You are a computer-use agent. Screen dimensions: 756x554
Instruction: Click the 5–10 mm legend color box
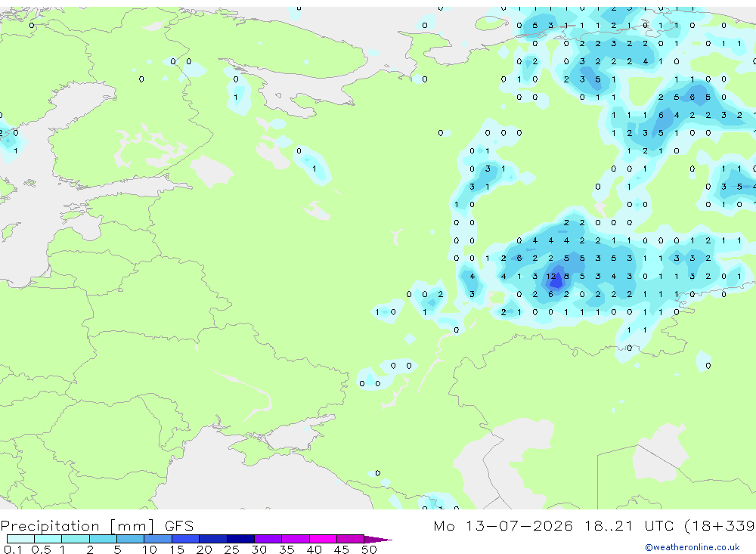click(131, 539)
